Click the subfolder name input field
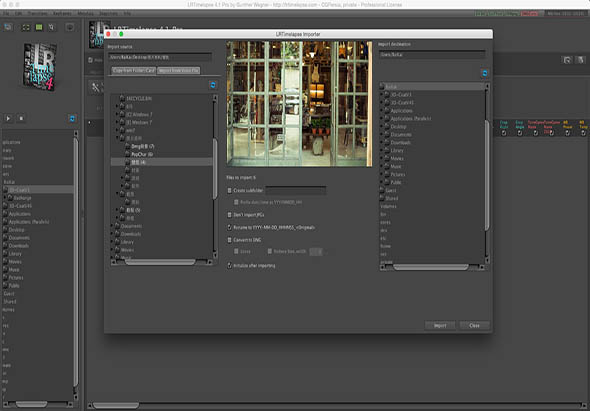Screen dimensions: 590x411 [x=296, y=190]
